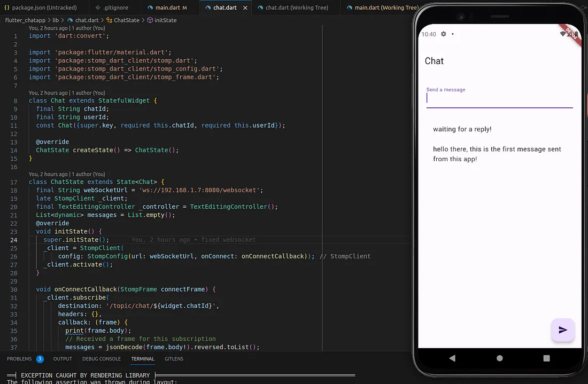Tap the Android recents square button
Screen dimensions: 588x384
pos(546,358)
